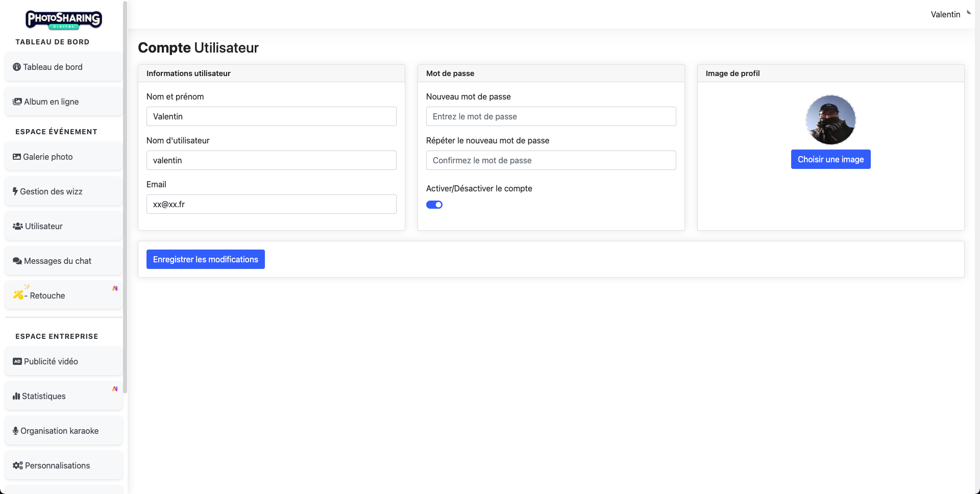Open the Galerie photo section
Viewport: 980px width, 494px height.
pos(64,157)
